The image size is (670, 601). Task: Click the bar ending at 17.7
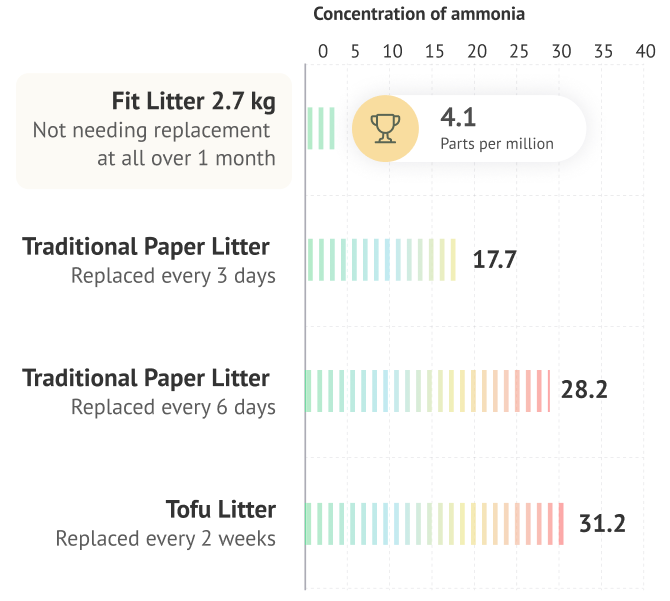(381, 260)
